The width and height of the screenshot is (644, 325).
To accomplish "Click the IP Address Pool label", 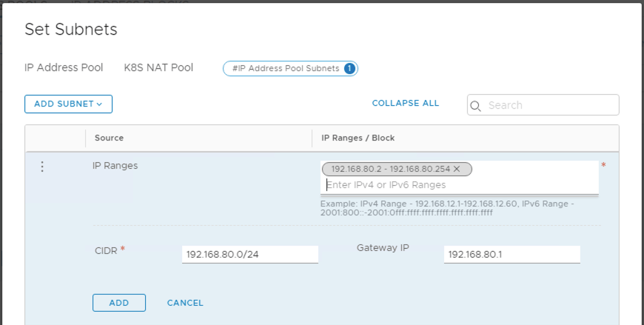I will [64, 68].
